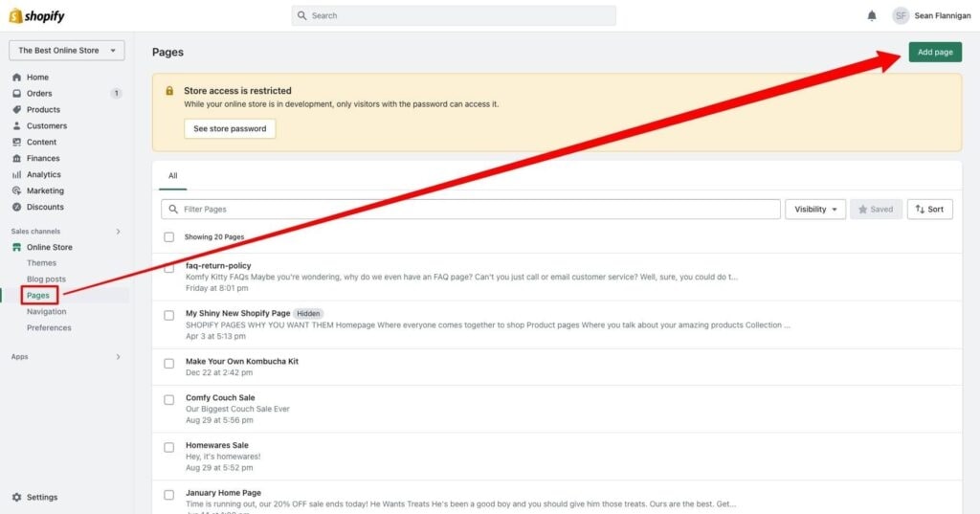The image size is (980, 514).
Task: Click the Online Store shop icon
Action: [x=17, y=247]
